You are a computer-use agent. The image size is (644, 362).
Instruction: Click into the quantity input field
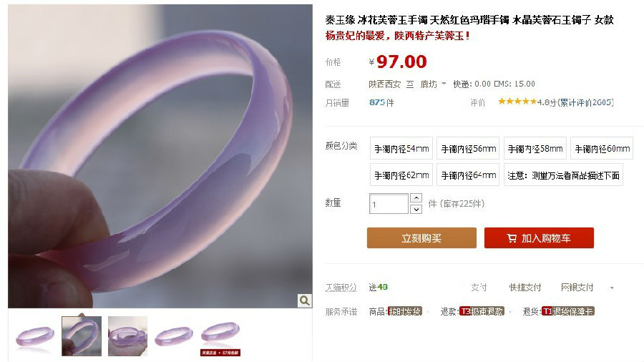point(389,204)
